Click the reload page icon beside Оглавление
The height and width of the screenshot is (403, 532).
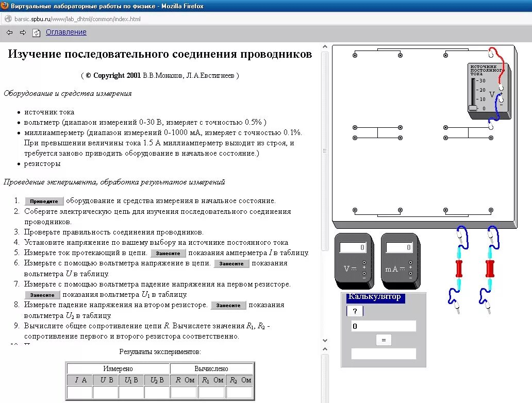coord(36,32)
